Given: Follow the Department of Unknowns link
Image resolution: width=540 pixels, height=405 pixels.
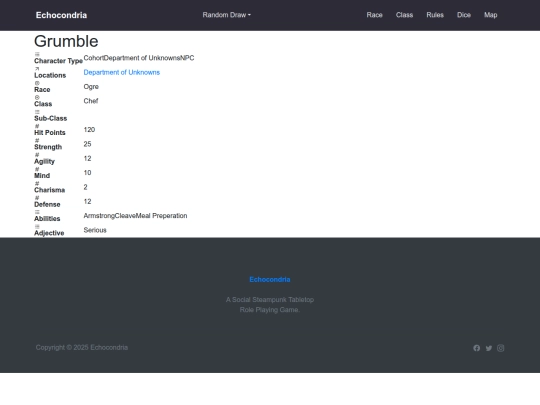Looking at the screenshot, I should [122, 72].
